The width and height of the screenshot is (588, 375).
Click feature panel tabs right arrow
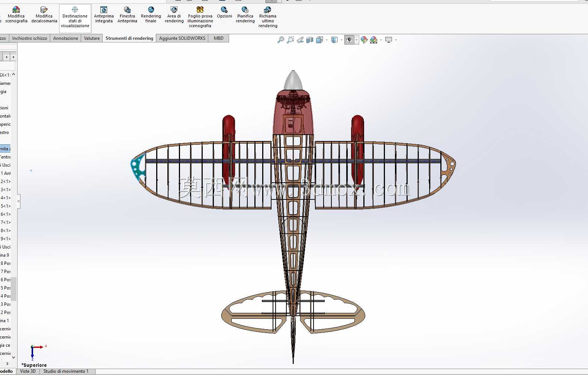(x=13, y=57)
